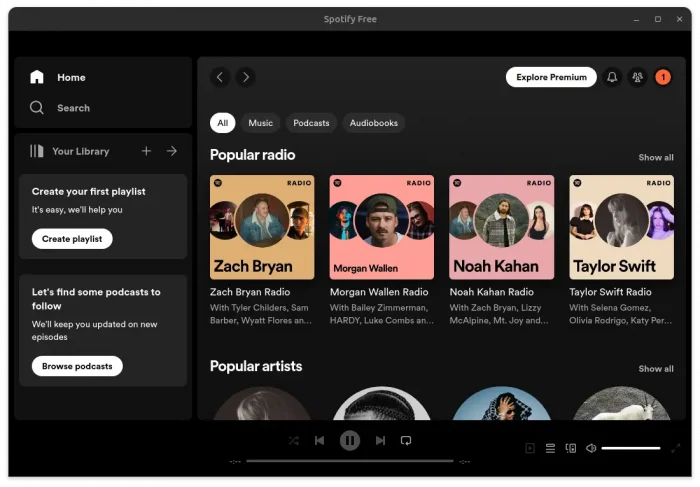This screenshot has height=487, width=700.
Task: Open the Friend Activity icon
Action: click(x=637, y=77)
